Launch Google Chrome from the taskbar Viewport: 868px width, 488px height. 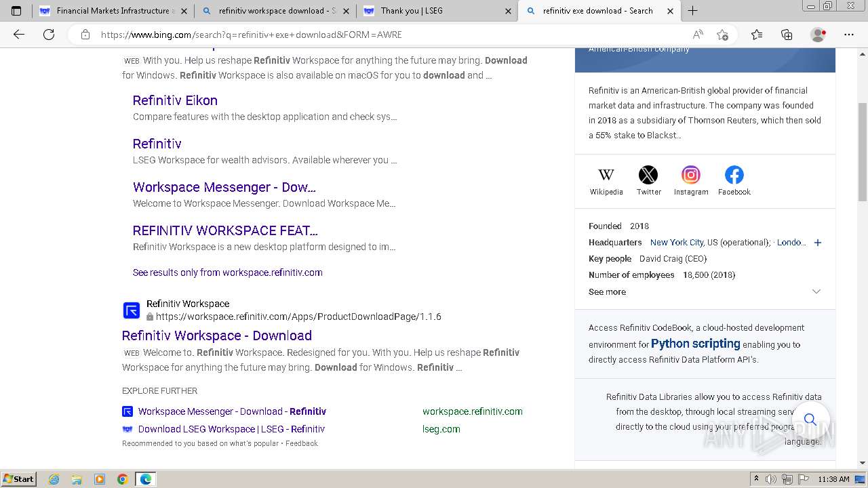pyautogui.click(x=123, y=479)
